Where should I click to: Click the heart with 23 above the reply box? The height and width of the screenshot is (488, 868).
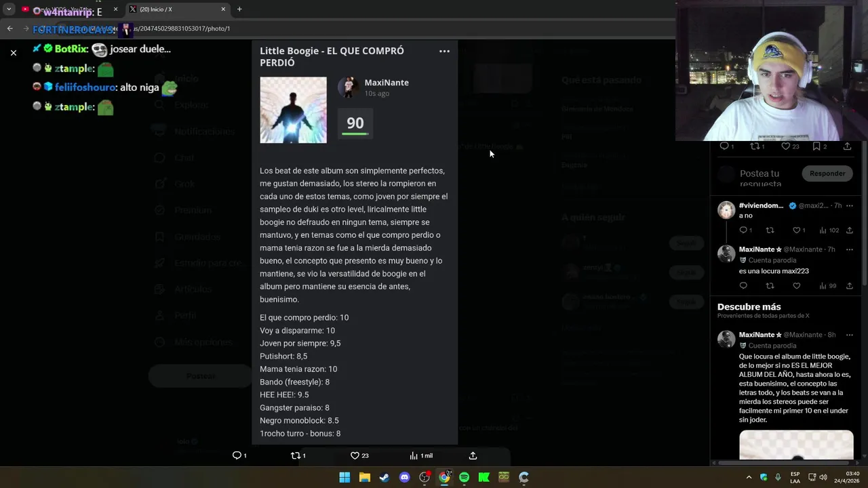pyautogui.click(x=785, y=146)
